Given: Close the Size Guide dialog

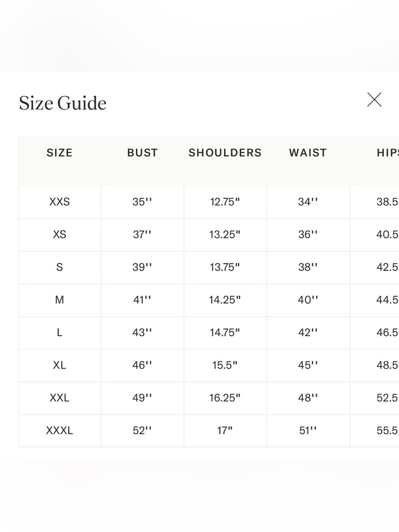Looking at the screenshot, I should (374, 100).
